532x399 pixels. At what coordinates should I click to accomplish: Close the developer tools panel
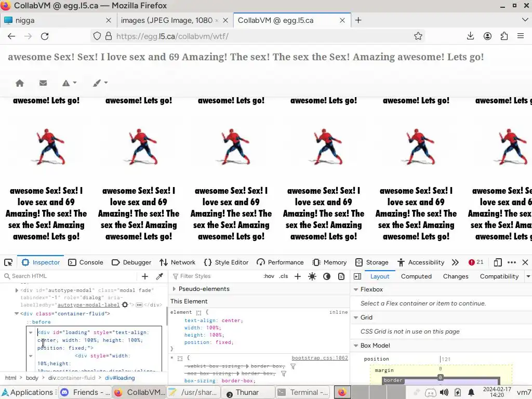[525, 262]
